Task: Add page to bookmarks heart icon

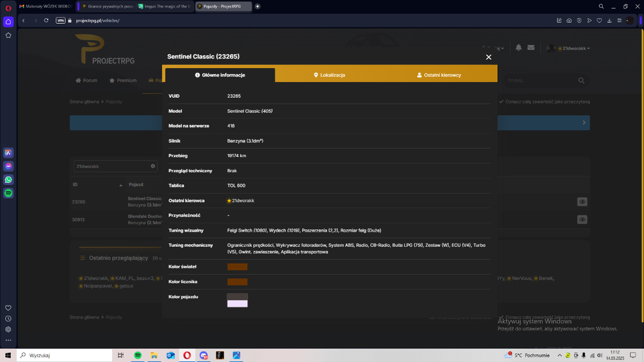Action: [x=599, y=21]
